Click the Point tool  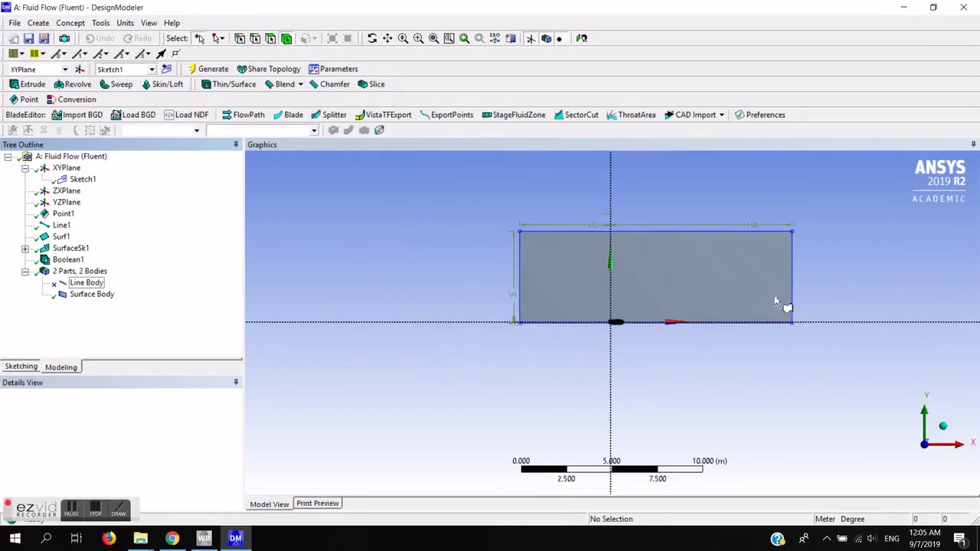coord(24,99)
